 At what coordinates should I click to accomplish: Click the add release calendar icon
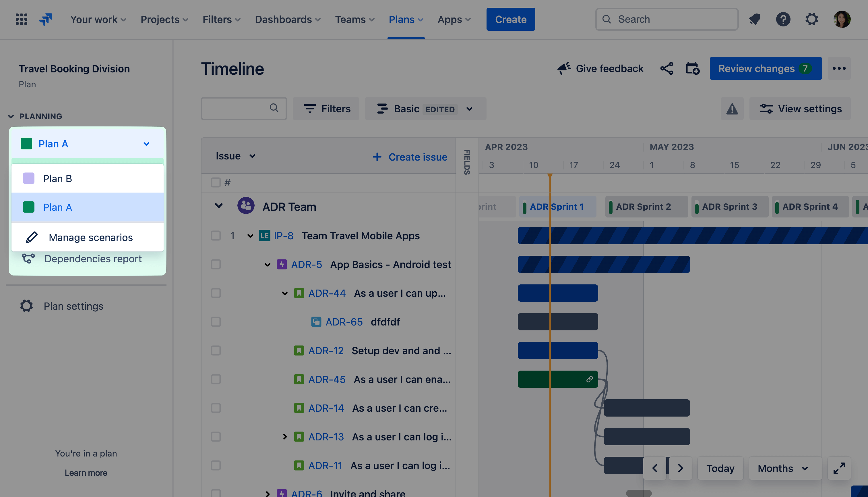[x=692, y=69]
